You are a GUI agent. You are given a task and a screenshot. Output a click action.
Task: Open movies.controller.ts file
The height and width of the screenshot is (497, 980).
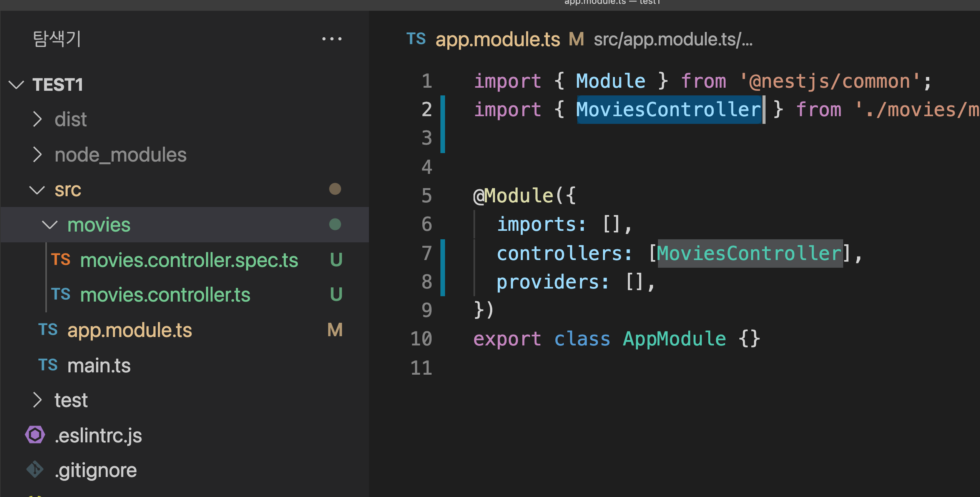[x=165, y=295]
